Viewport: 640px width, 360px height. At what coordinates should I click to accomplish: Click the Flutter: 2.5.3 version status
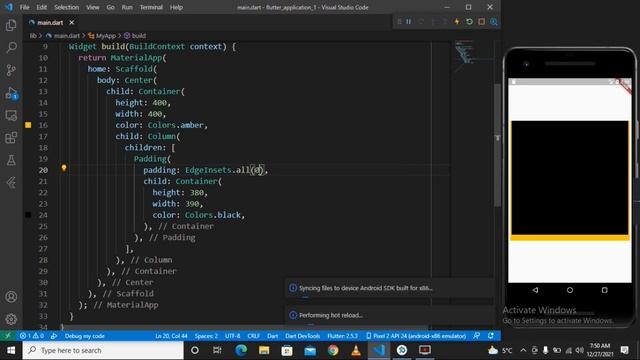pos(342,336)
